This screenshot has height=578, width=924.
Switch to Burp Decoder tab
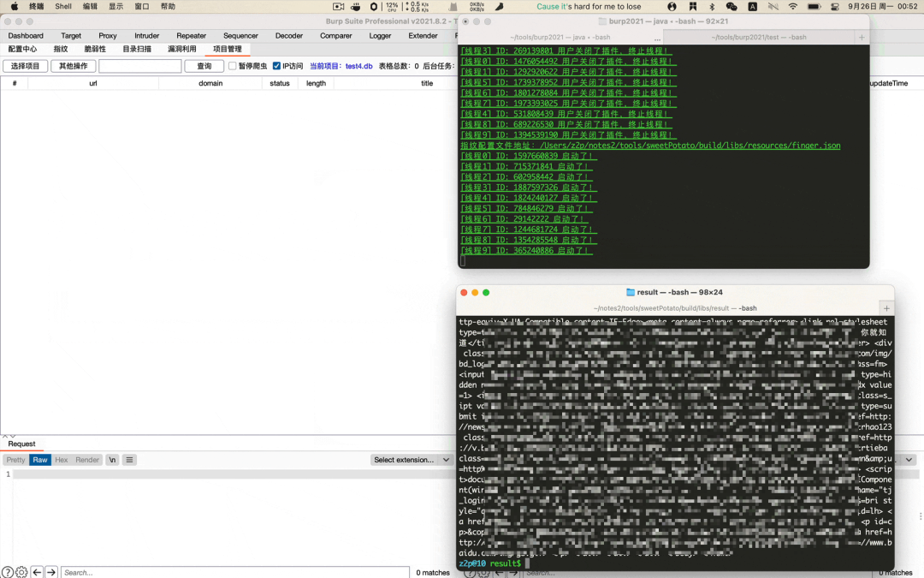click(x=289, y=35)
